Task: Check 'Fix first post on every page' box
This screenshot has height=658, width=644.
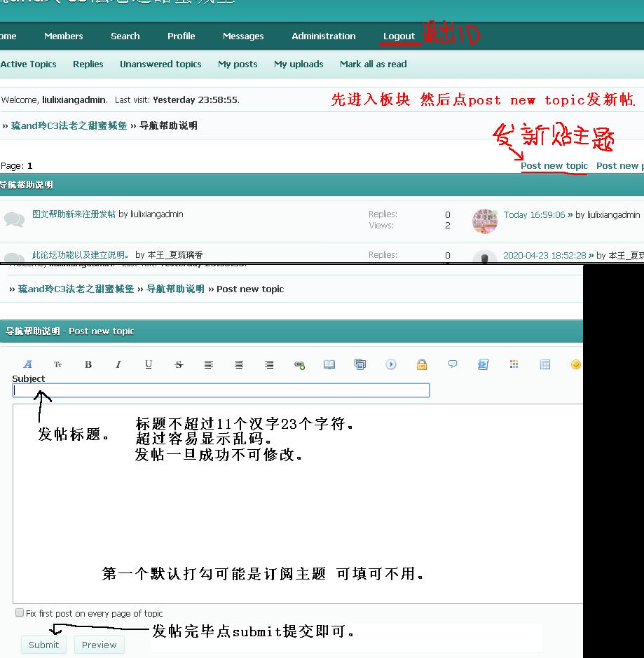Action: (20, 612)
